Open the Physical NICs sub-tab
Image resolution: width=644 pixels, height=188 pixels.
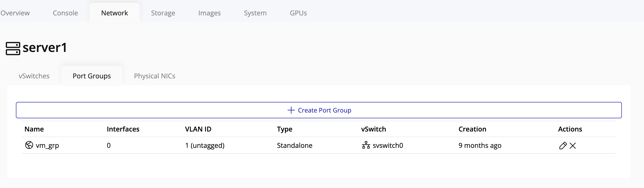pos(155,76)
